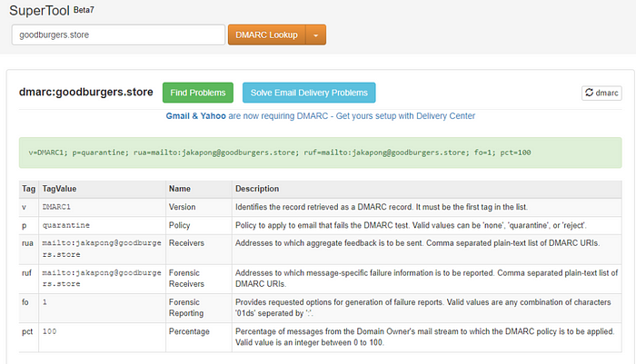Click the rua mailto address cell
The width and height of the screenshot is (636, 364).
pyautogui.click(x=102, y=249)
